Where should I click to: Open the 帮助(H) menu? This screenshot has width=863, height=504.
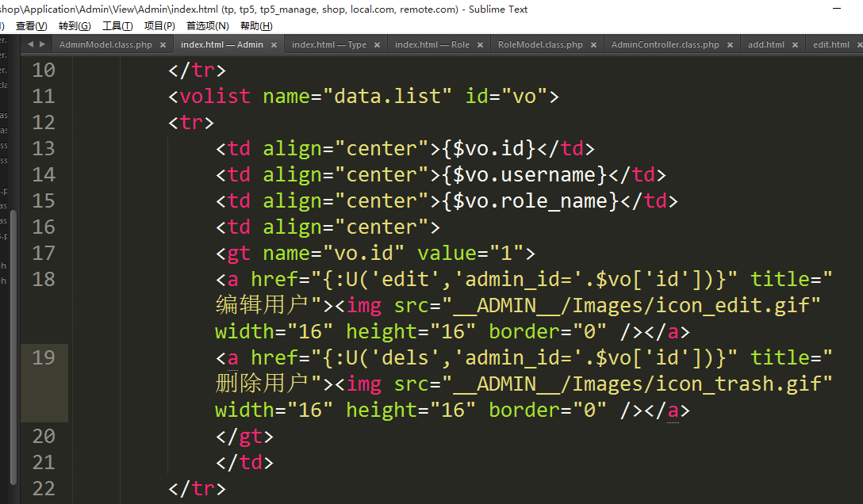[x=256, y=26]
